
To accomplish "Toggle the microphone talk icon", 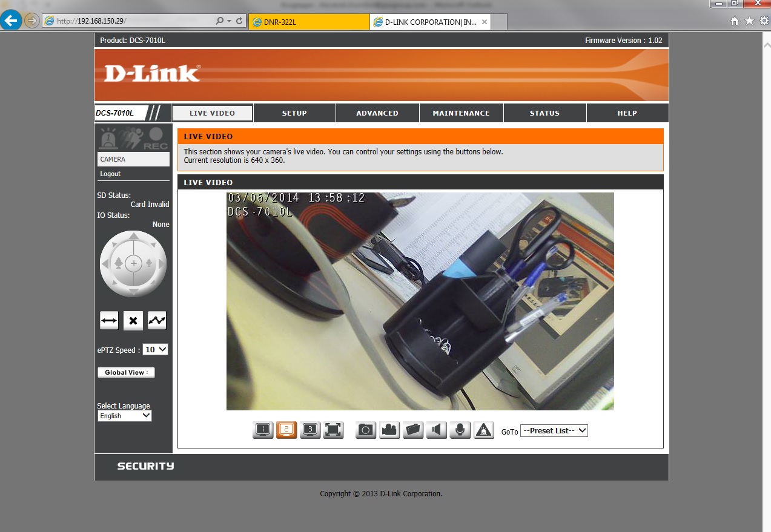I will [460, 430].
